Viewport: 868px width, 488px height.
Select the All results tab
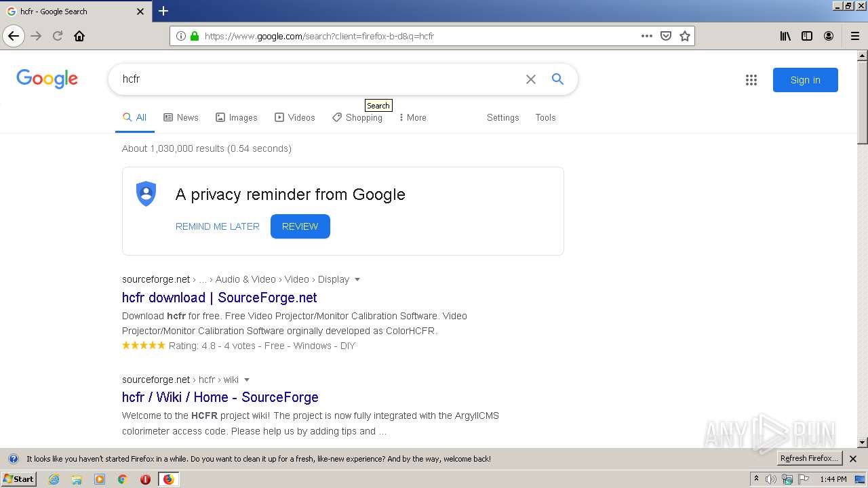tap(134, 117)
